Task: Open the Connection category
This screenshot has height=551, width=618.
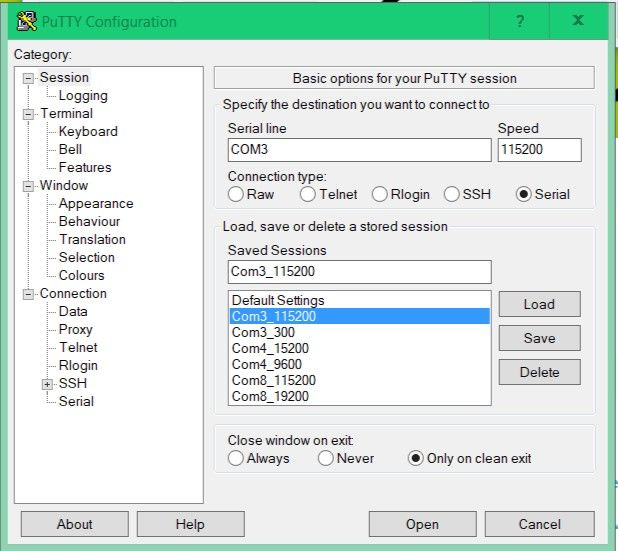Action: (73, 294)
